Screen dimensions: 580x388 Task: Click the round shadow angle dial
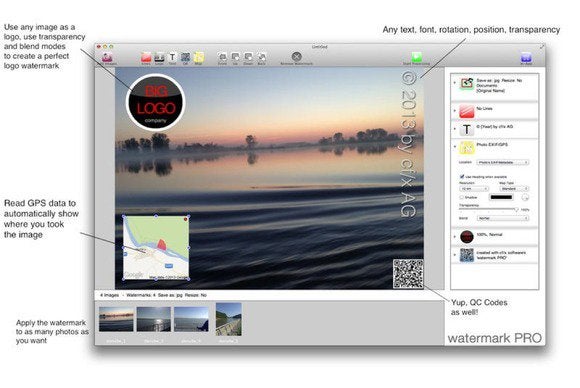pyautogui.click(x=525, y=198)
